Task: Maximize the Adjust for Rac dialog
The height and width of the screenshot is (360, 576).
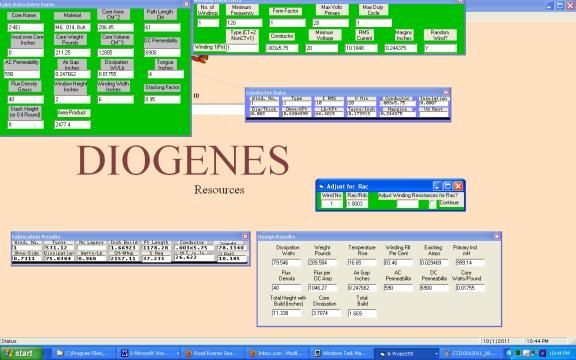Action: click(x=447, y=186)
